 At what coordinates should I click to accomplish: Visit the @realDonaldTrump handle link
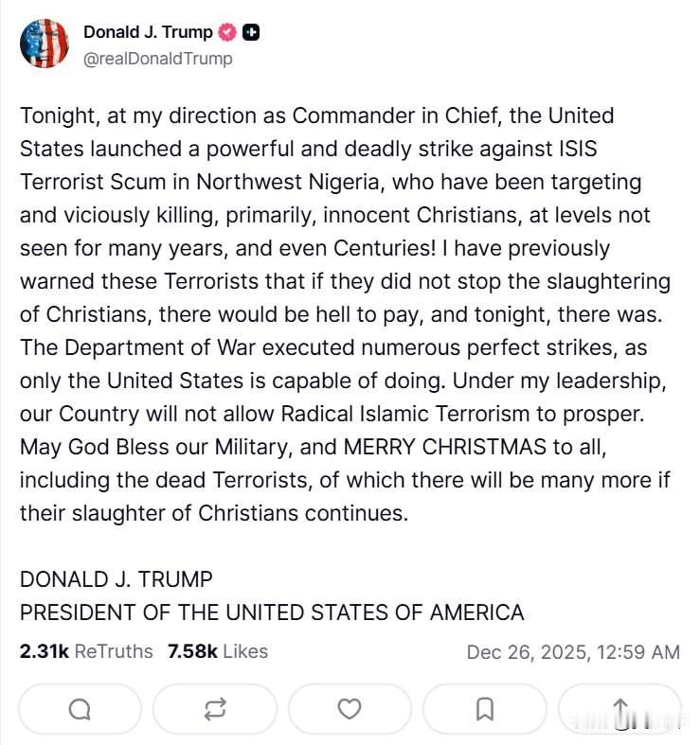(158, 59)
